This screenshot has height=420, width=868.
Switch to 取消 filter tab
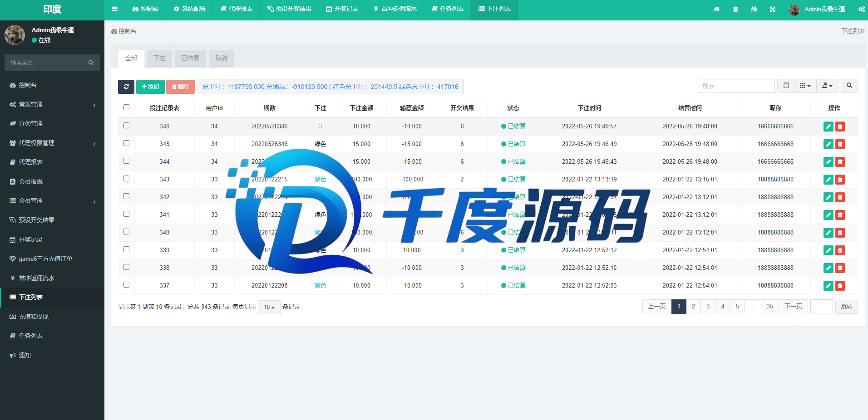coord(222,58)
